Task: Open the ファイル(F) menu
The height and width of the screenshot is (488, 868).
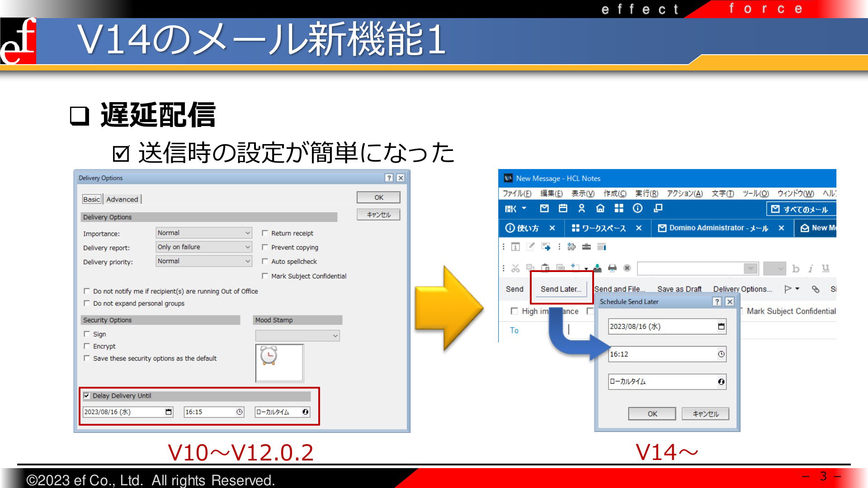Action: pyautogui.click(x=517, y=193)
